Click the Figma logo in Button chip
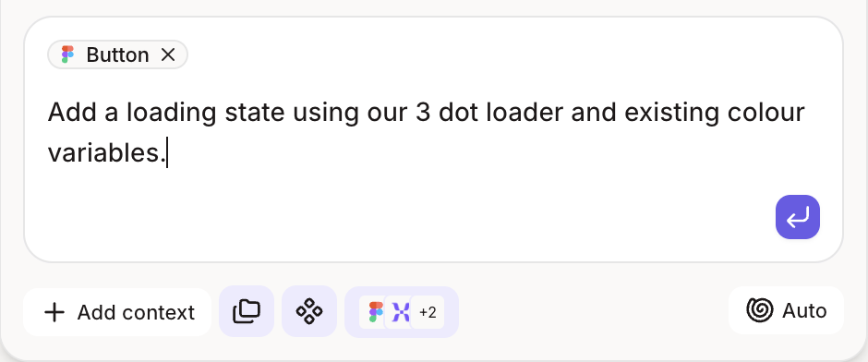This screenshot has height=362, width=868. click(67, 54)
